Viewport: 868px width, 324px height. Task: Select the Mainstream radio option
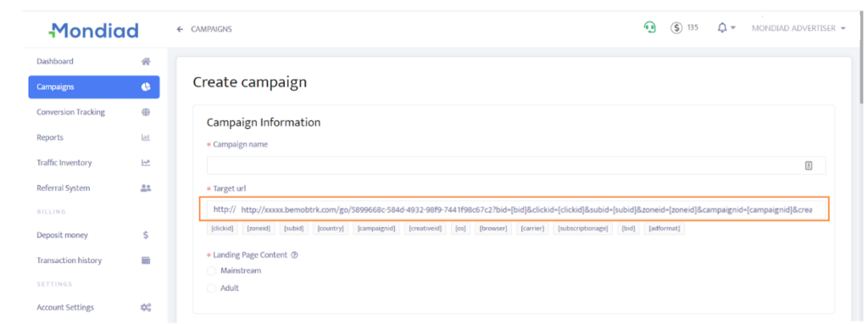coord(211,271)
